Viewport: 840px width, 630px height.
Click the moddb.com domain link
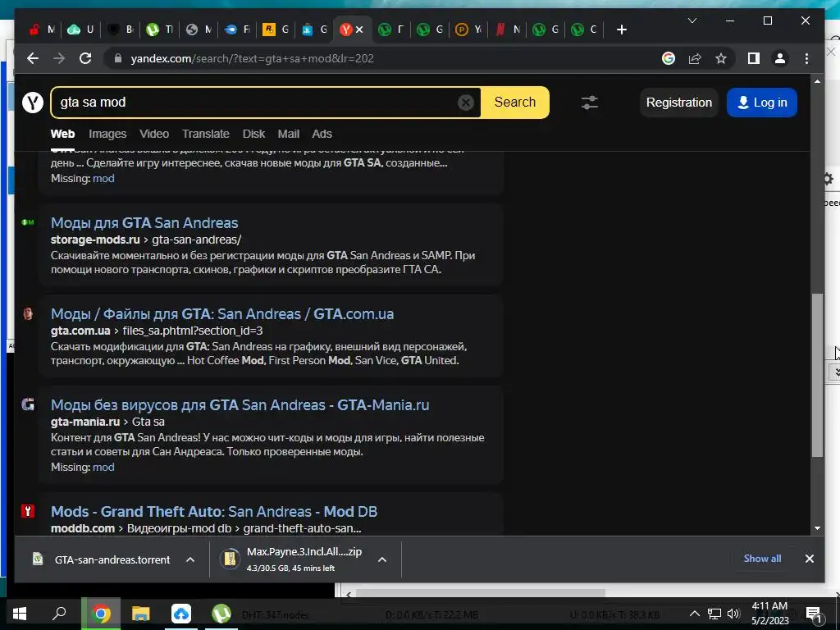click(x=83, y=528)
